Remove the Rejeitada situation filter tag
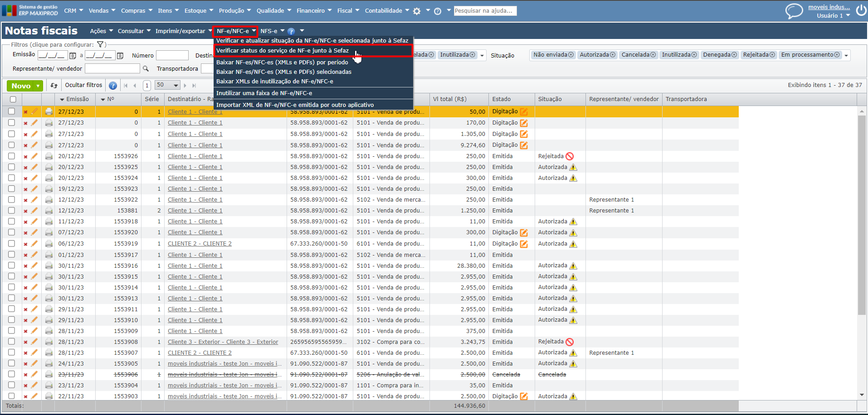The width and height of the screenshot is (868, 415). click(772, 55)
